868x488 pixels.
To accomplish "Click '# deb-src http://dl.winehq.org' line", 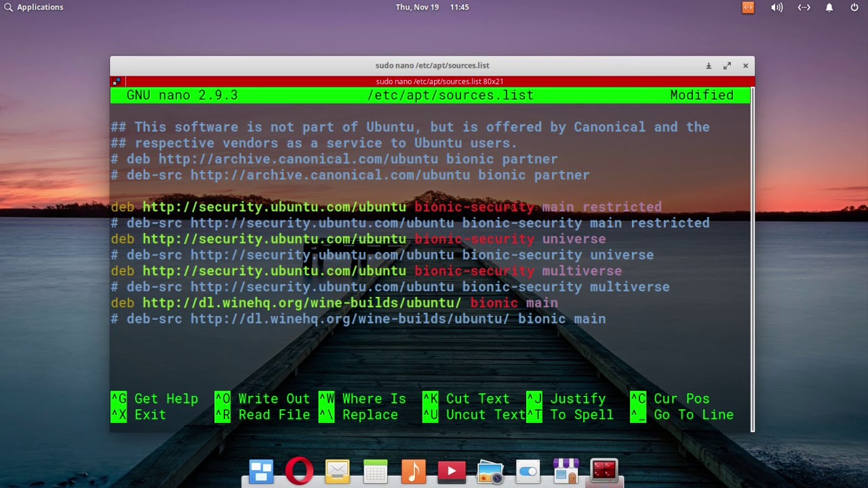I will 358,319.
